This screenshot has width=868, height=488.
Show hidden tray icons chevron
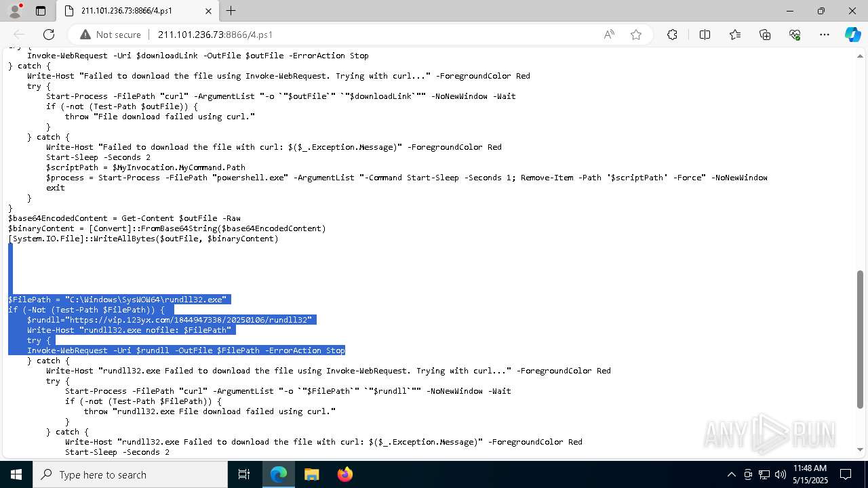click(x=731, y=474)
